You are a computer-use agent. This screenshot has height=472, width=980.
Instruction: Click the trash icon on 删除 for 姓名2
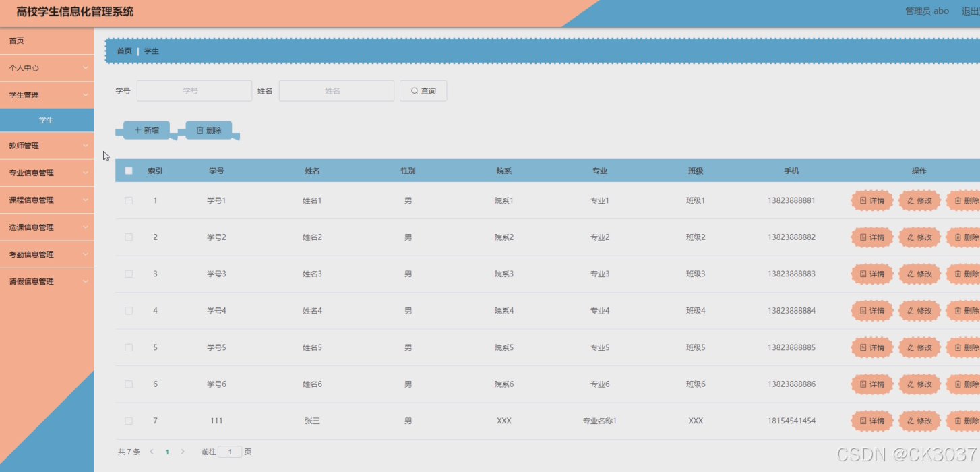(x=960, y=237)
